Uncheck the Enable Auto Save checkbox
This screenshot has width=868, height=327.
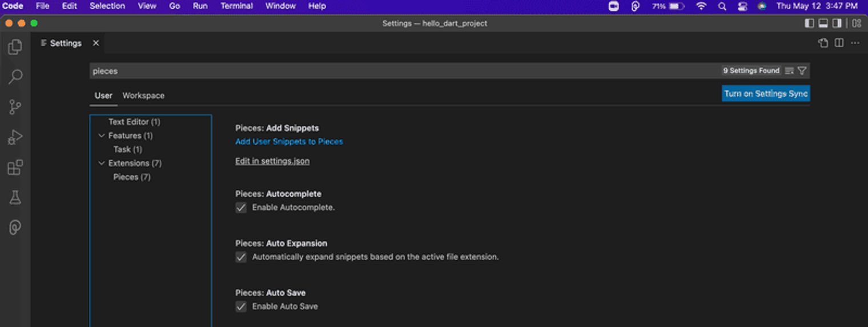coord(241,306)
